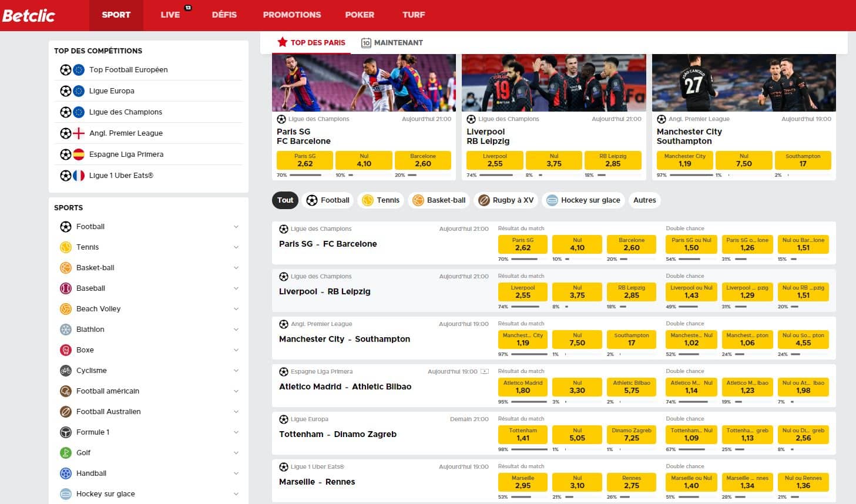Filter bets by Basket-ball chip
This screenshot has height=504, width=856.
point(439,200)
